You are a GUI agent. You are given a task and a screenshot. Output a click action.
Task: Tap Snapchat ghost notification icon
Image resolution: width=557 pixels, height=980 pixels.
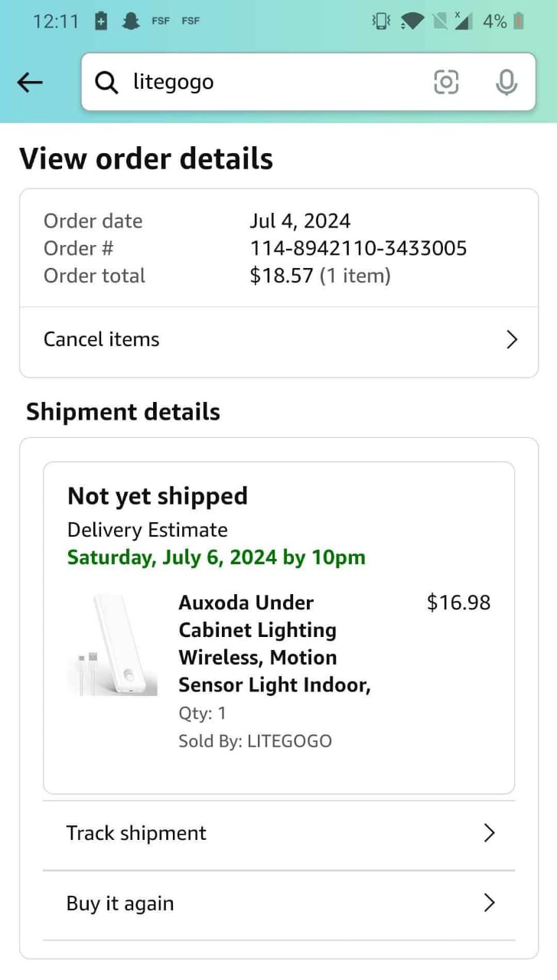click(131, 21)
